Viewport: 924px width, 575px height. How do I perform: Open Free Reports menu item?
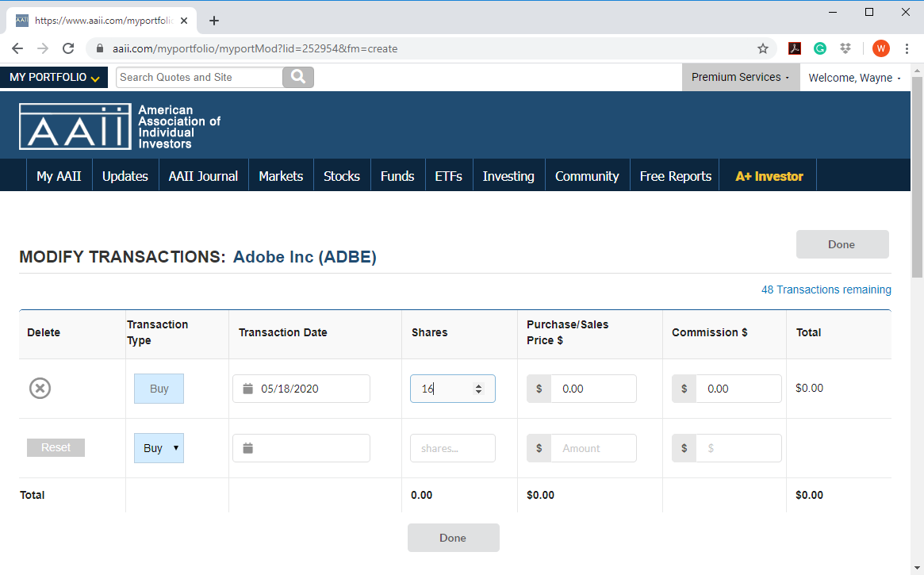(675, 176)
